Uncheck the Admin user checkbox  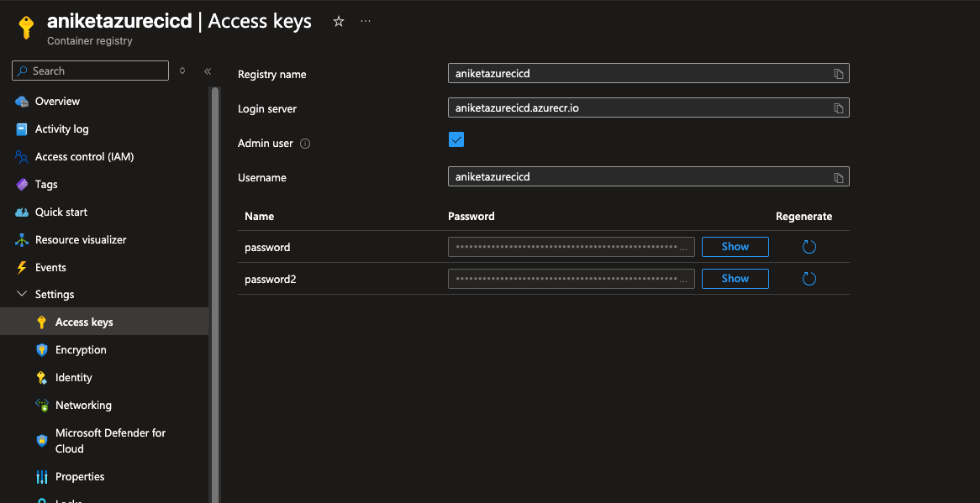pos(456,139)
